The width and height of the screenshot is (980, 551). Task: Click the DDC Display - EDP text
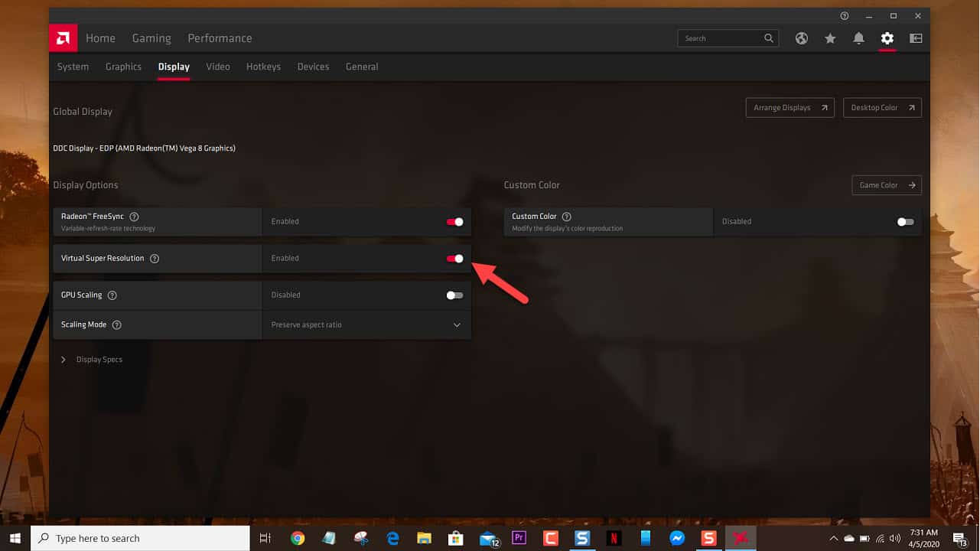pyautogui.click(x=144, y=148)
